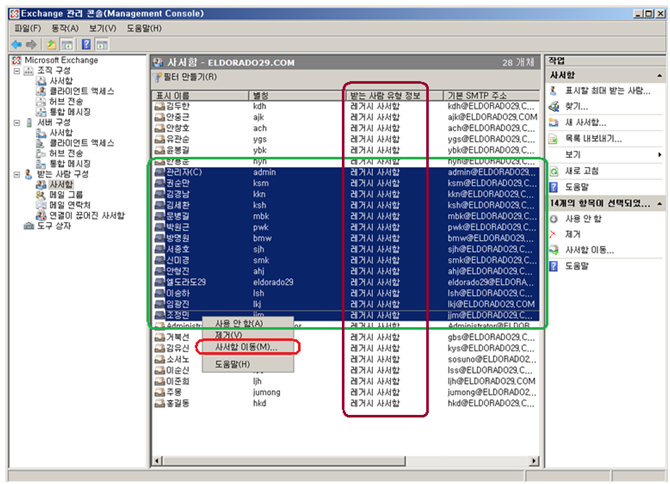Click the Show/Hide action pane toolbar icon
Screen dimensions: 670x484
[x=102, y=44]
